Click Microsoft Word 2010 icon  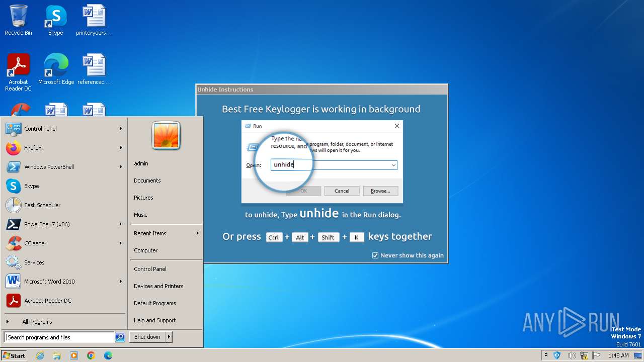click(13, 282)
